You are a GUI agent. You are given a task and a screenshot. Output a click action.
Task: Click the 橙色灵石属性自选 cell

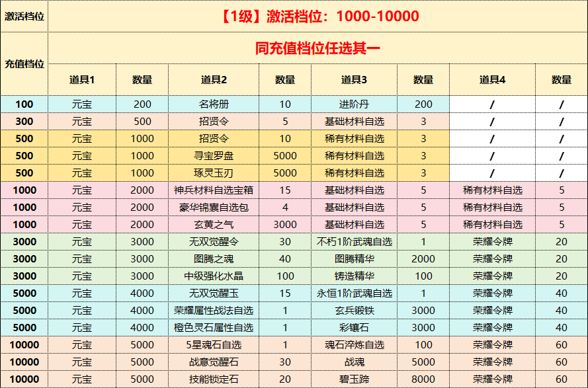tap(214, 328)
